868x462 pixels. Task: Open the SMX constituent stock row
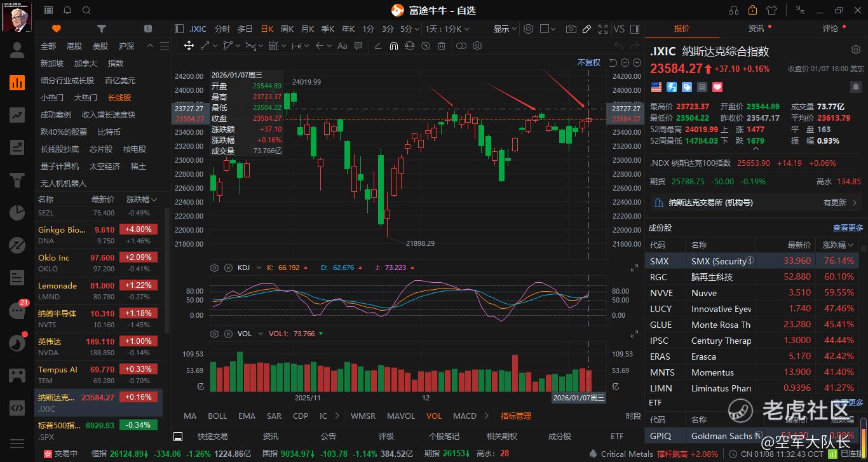tap(752, 261)
